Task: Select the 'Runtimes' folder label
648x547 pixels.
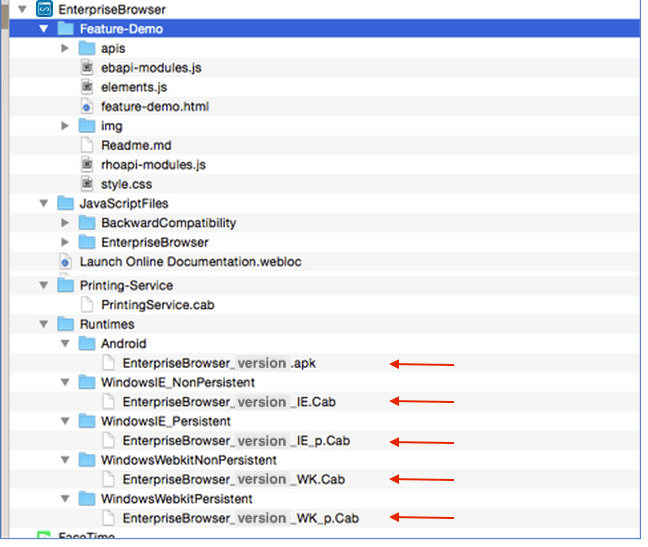Action: (x=107, y=324)
